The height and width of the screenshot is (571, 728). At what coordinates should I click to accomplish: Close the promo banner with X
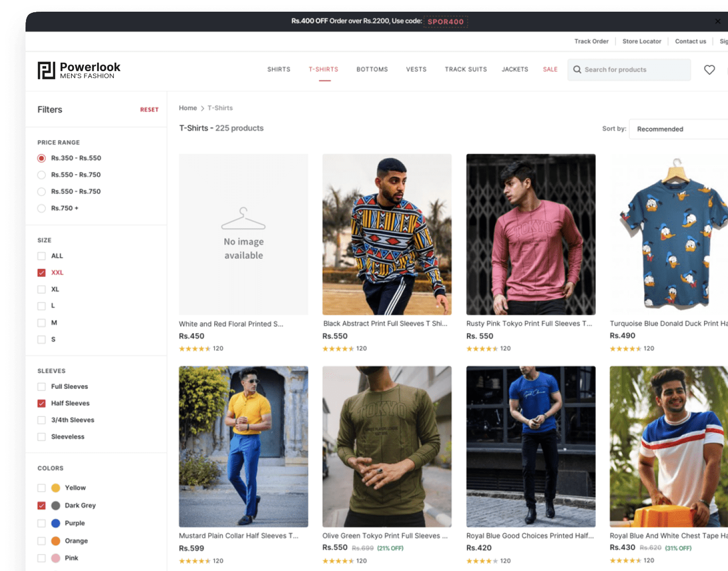pos(718,21)
